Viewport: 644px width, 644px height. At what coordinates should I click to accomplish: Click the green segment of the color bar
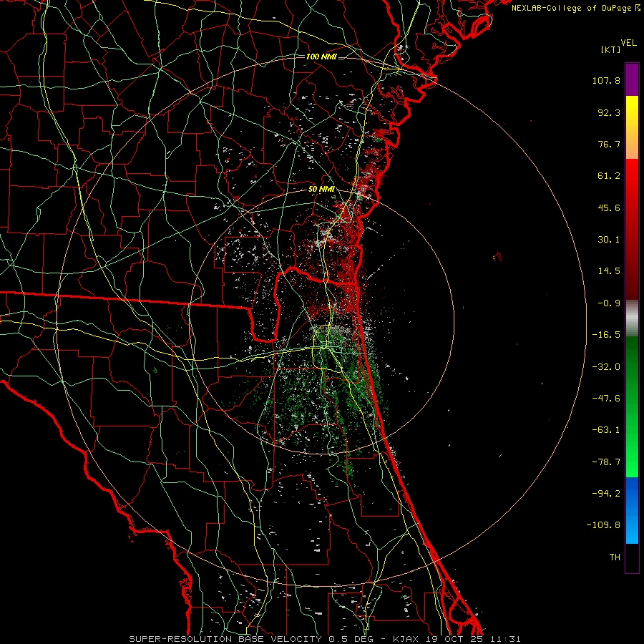pyautogui.click(x=632, y=406)
